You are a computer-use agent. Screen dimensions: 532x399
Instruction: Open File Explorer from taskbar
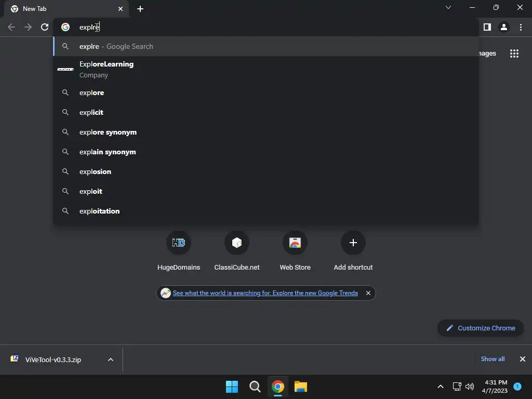coord(301,387)
